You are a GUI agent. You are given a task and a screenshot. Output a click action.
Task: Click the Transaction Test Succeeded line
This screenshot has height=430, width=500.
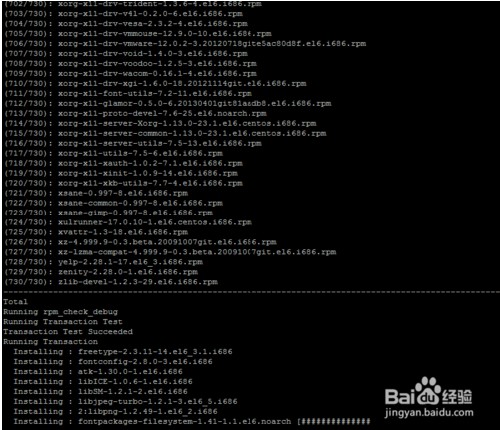pos(68,332)
